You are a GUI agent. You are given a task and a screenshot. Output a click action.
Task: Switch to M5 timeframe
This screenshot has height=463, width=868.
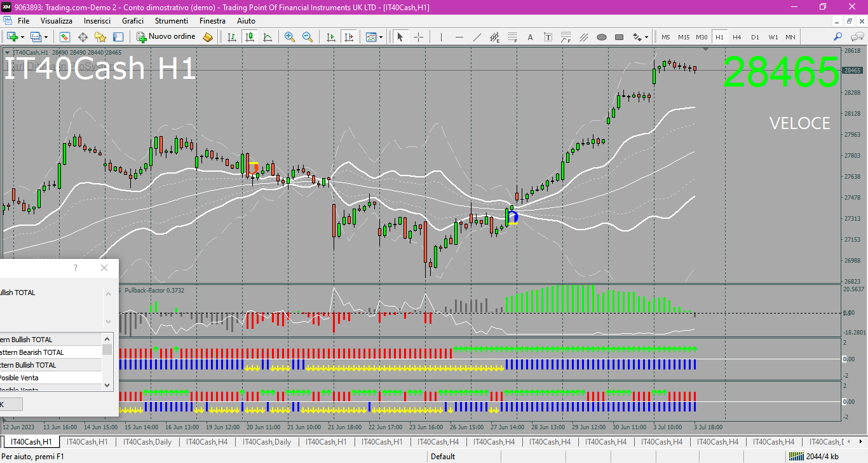coord(666,37)
